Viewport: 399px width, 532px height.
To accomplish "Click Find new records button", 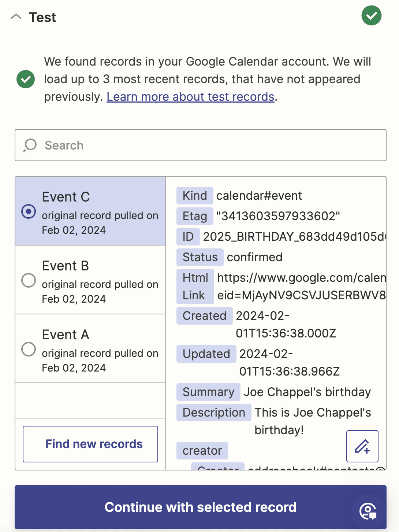I will click(x=90, y=444).
